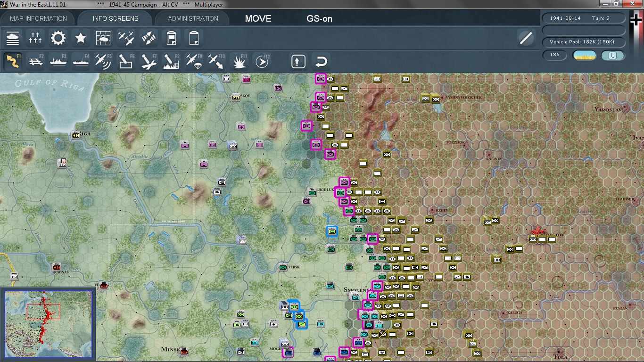The width and height of the screenshot is (644, 362).
Task: Open the blank document report icon
Action: [194, 38]
